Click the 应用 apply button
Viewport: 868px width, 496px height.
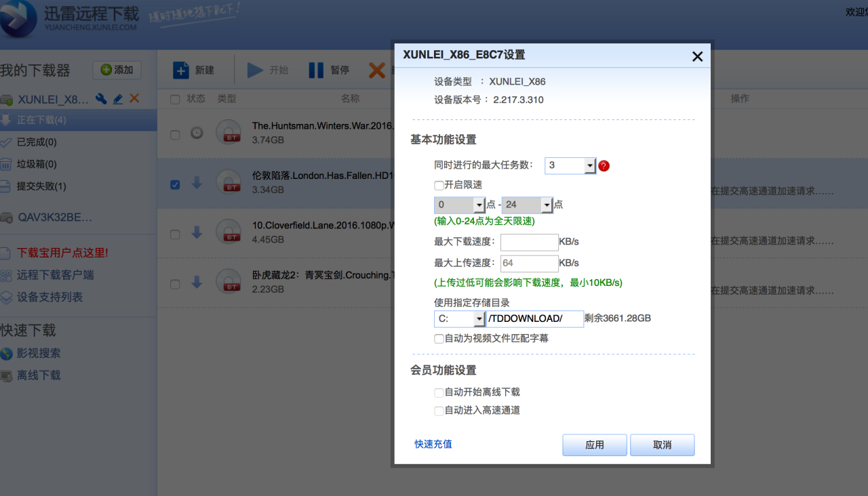tap(594, 445)
